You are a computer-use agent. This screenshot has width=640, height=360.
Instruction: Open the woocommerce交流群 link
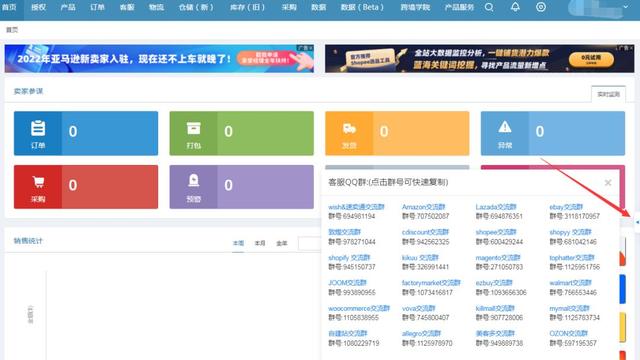click(359, 308)
